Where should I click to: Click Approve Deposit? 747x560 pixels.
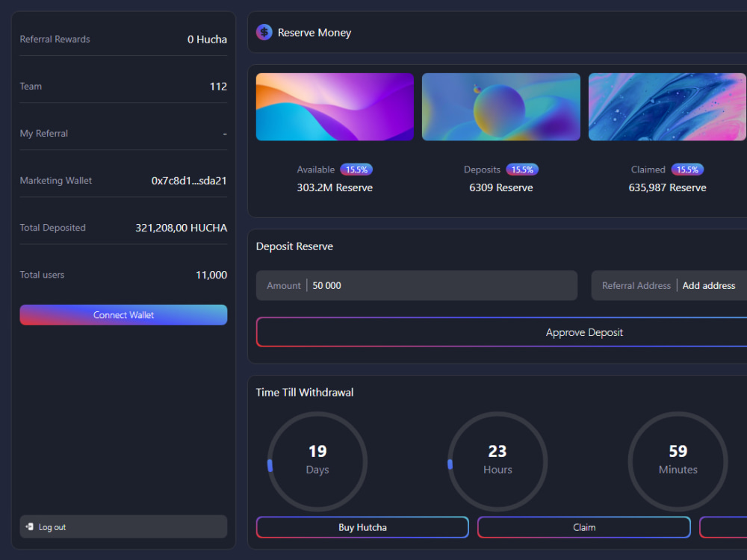584,332
